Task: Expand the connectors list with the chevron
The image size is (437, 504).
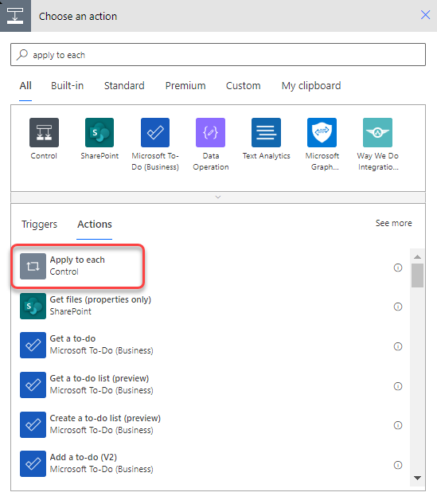Action: 218,197
